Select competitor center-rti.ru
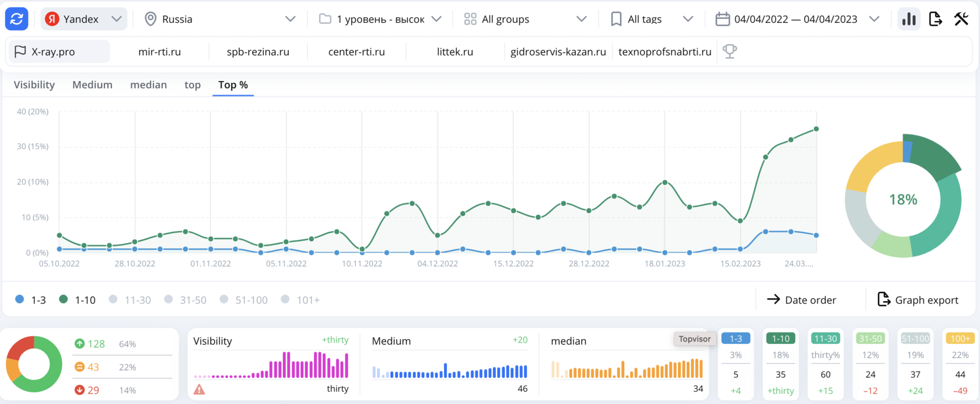 [356, 51]
